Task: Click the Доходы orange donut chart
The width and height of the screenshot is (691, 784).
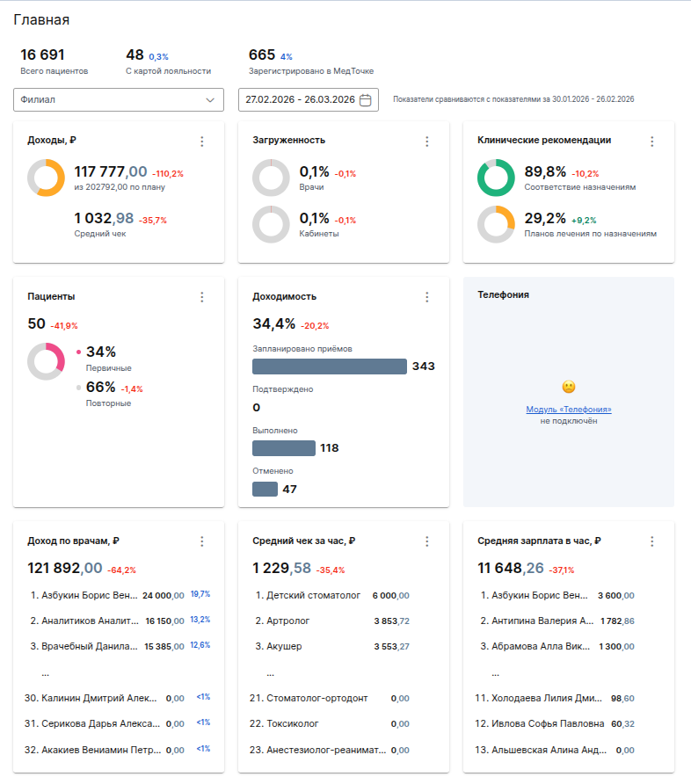Action: pos(46,178)
